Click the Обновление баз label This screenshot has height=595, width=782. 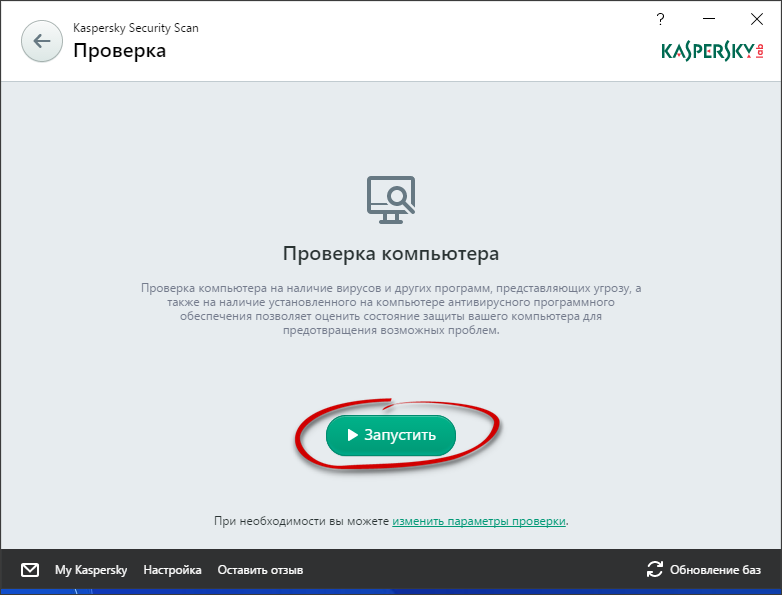point(716,570)
